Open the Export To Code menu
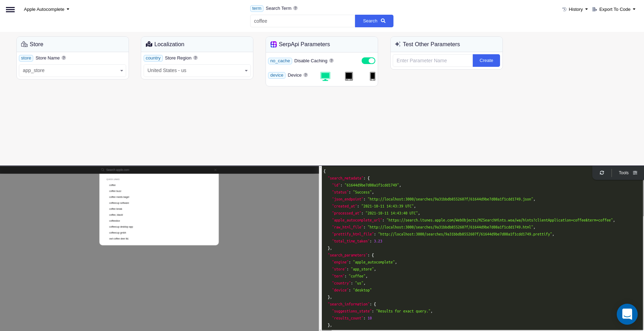The height and width of the screenshot is (331, 644). (614, 9)
